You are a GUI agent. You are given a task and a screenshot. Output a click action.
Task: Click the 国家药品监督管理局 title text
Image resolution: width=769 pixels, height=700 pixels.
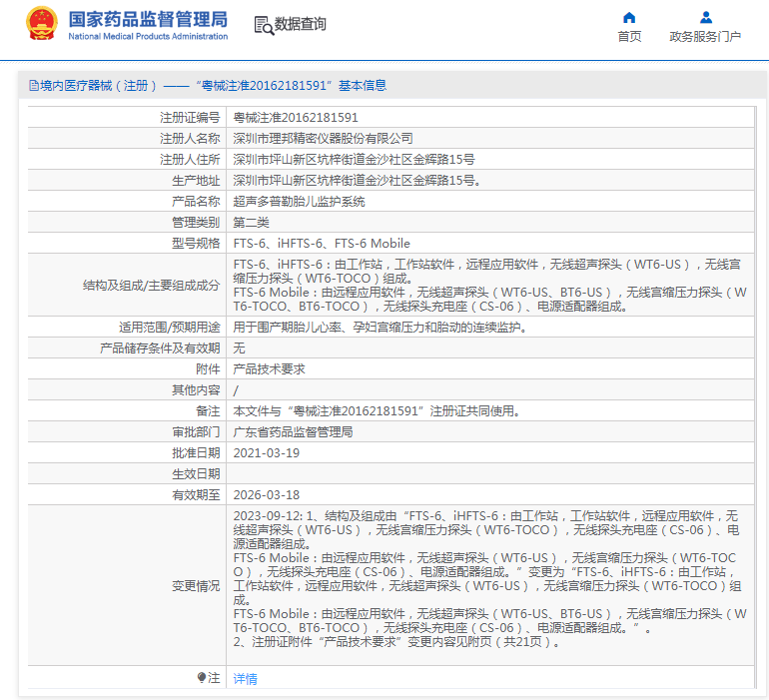[x=148, y=19]
